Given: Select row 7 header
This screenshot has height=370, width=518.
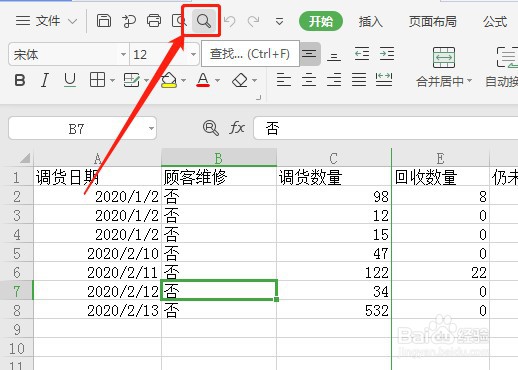Looking at the screenshot, I should [17, 291].
